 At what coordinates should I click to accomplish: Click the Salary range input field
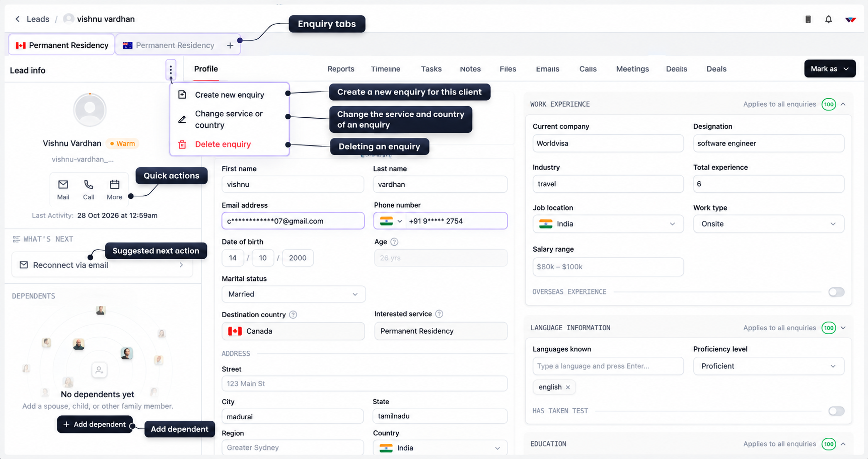point(608,267)
